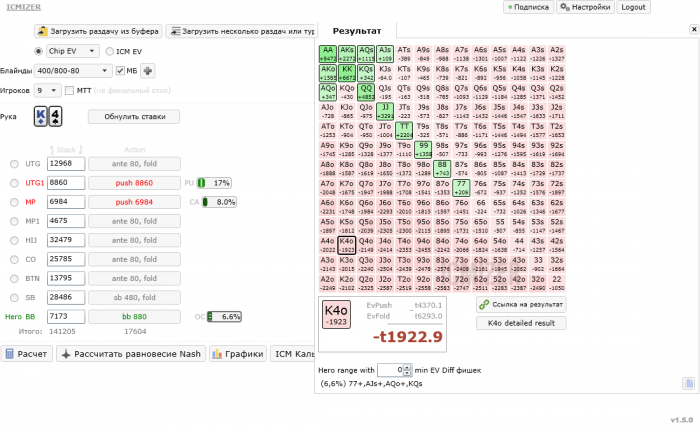The image size is (700, 432).
Task: Select UTG player radio button
Action: coord(14,164)
